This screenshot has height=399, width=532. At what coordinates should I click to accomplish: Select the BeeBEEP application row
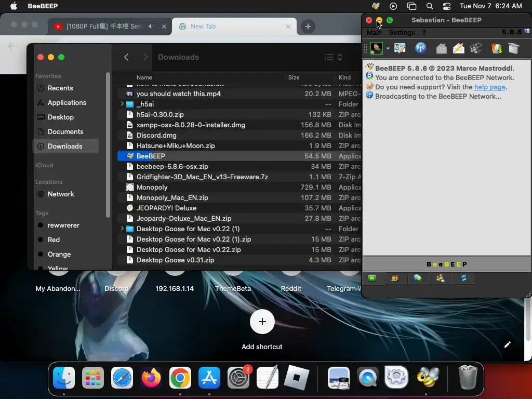click(x=239, y=156)
